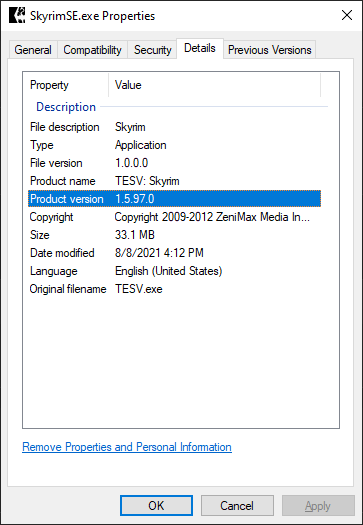
Task: Select the File description row label
Action: pos(65,127)
